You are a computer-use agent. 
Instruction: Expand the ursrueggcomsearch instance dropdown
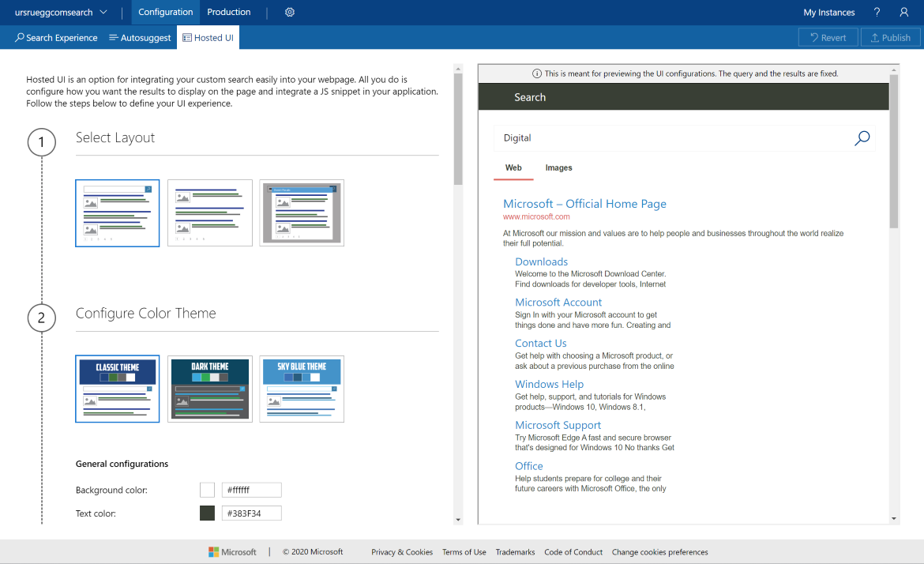click(x=61, y=12)
